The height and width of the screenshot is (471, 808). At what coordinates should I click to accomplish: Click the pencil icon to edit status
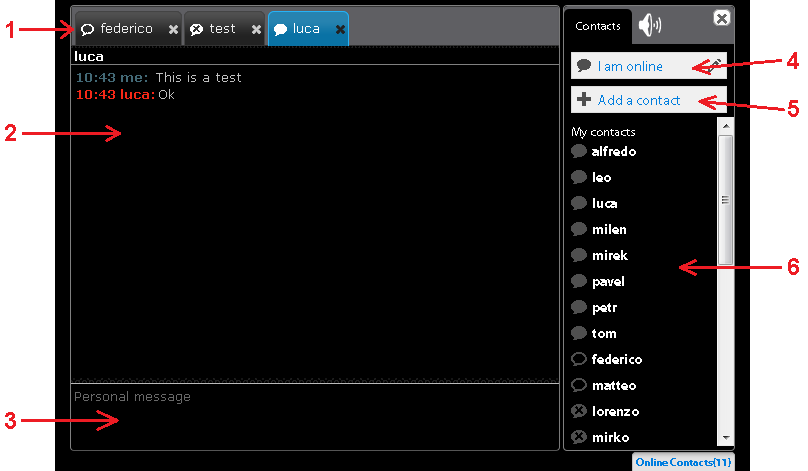point(716,61)
